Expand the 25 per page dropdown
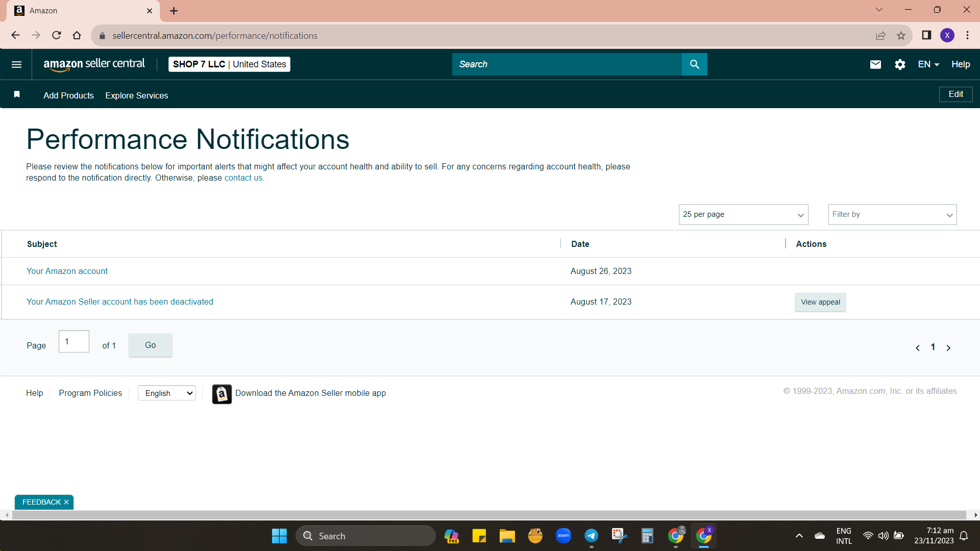This screenshot has height=551, width=980. click(743, 215)
